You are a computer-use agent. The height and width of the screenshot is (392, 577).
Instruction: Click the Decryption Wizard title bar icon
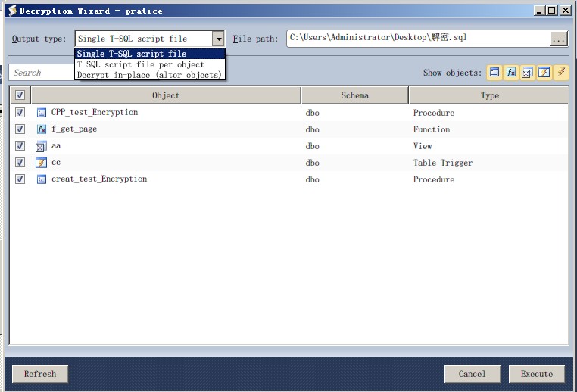pyautogui.click(x=12, y=11)
